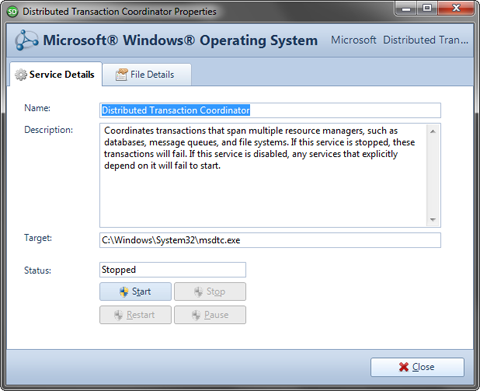Viewport: 480px width, 391px height.
Task: Click the Pause service button
Action: point(210,315)
